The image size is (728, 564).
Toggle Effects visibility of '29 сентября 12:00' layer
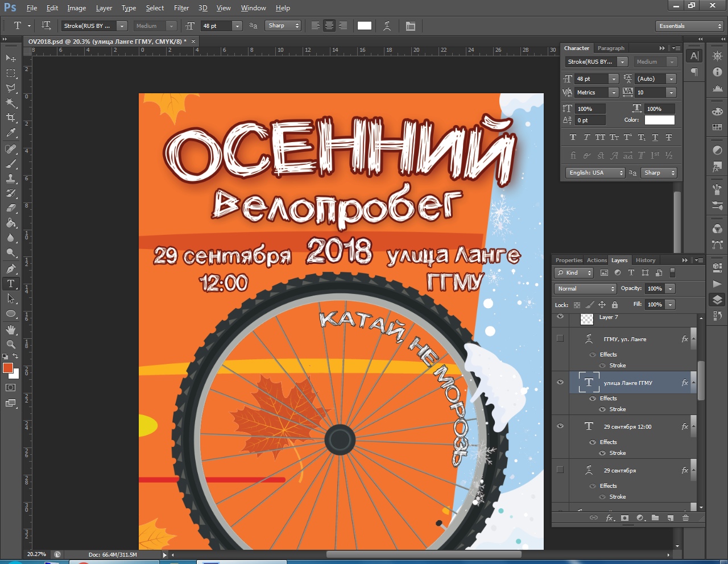coord(593,442)
